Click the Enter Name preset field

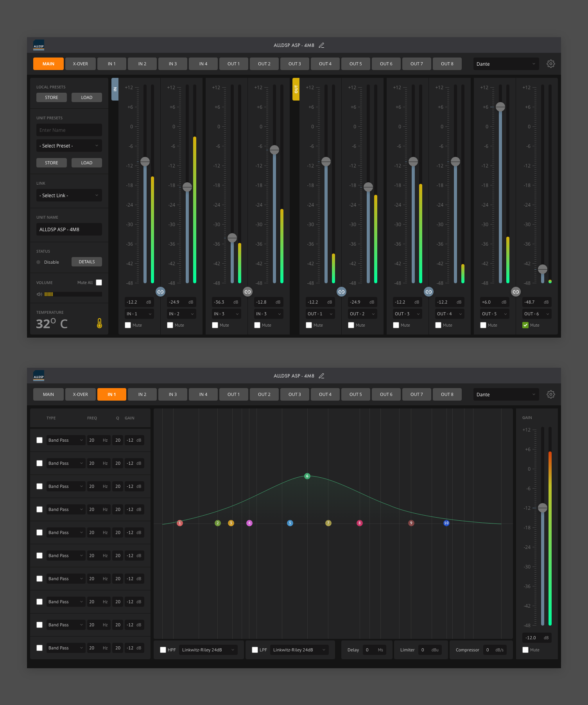pyautogui.click(x=69, y=130)
